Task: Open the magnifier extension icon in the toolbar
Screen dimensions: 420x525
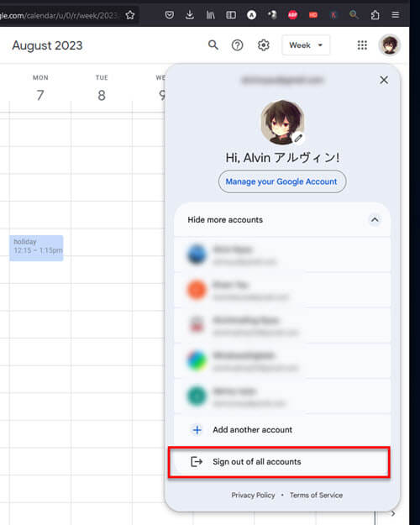Action: tap(354, 15)
